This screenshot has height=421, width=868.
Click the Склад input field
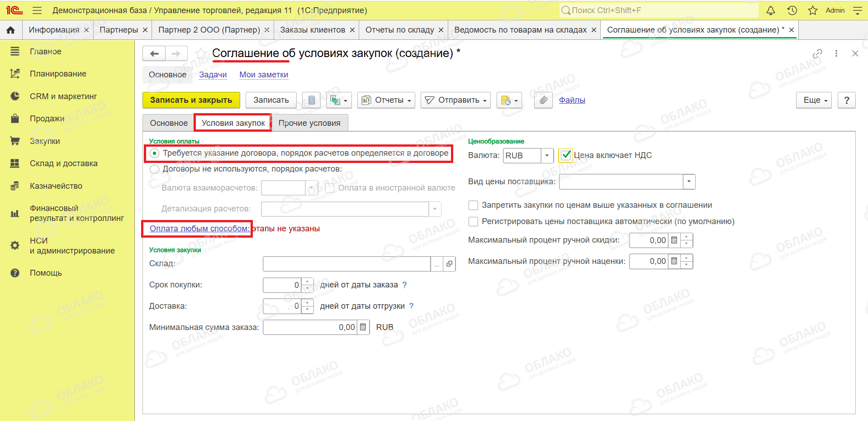tap(346, 264)
